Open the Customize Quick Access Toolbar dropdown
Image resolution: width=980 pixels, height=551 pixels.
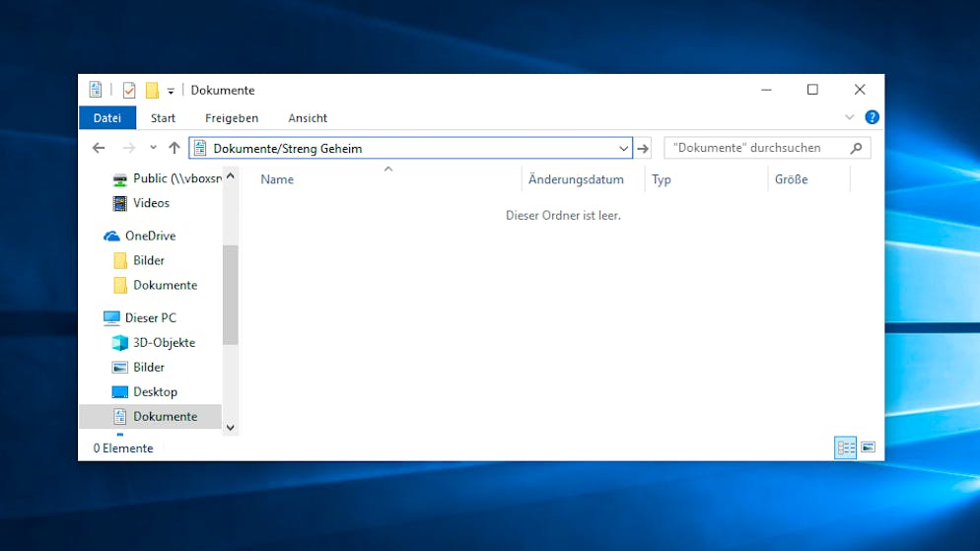[171, 92]
